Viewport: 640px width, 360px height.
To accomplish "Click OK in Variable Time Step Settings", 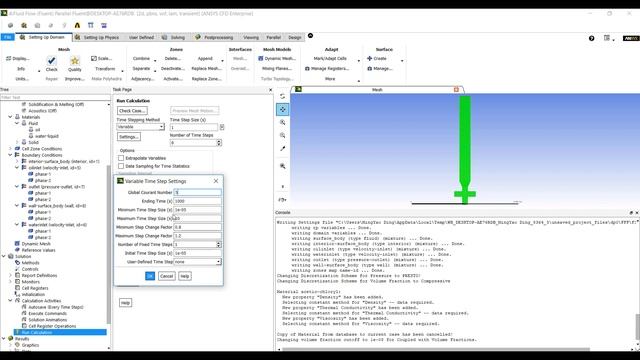I will coord(150,276).
